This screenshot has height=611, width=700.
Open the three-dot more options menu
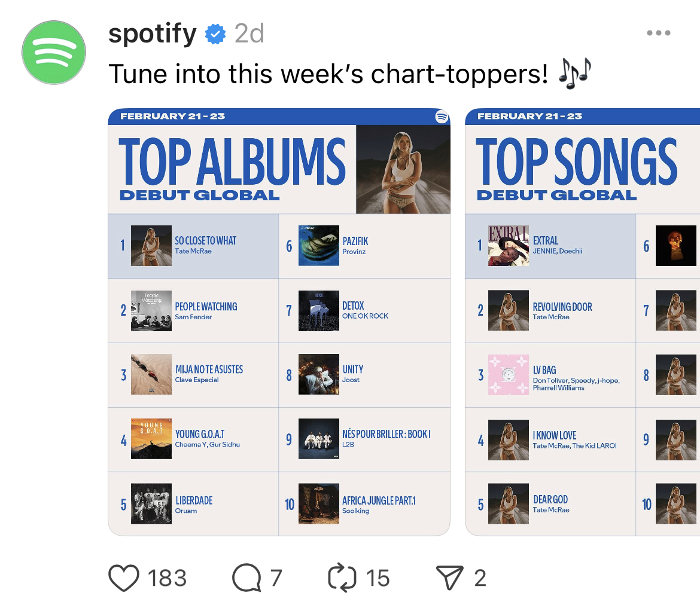point(659,33)
